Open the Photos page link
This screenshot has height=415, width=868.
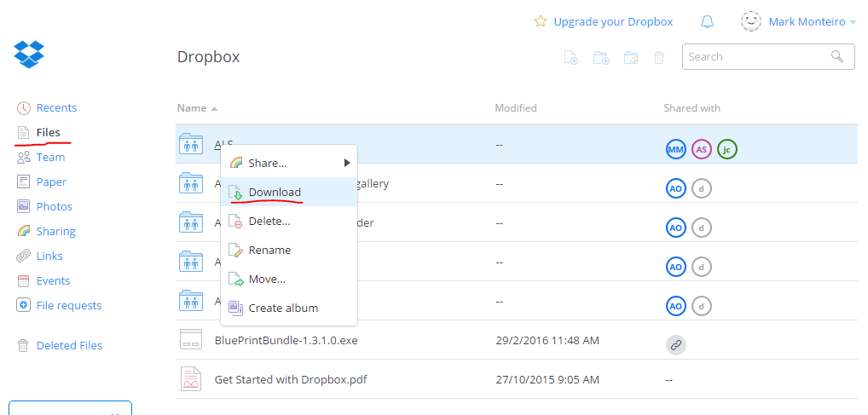click(55, 206)
